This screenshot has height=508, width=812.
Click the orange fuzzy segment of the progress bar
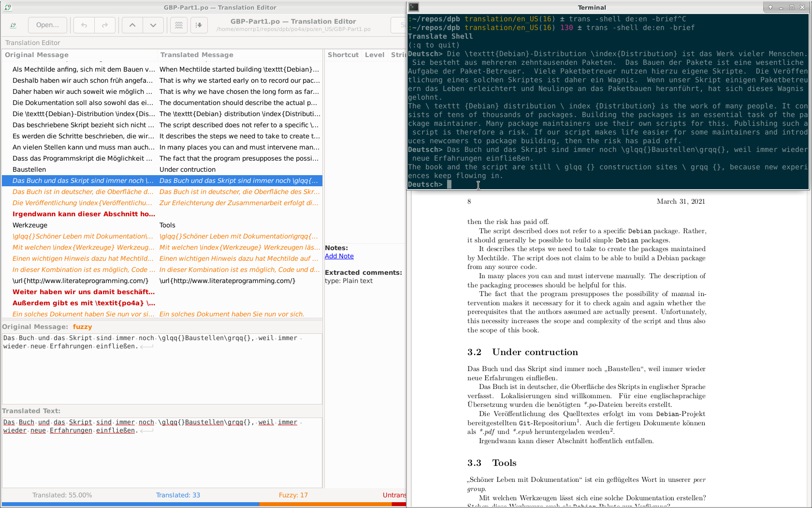tap(325, 504)
